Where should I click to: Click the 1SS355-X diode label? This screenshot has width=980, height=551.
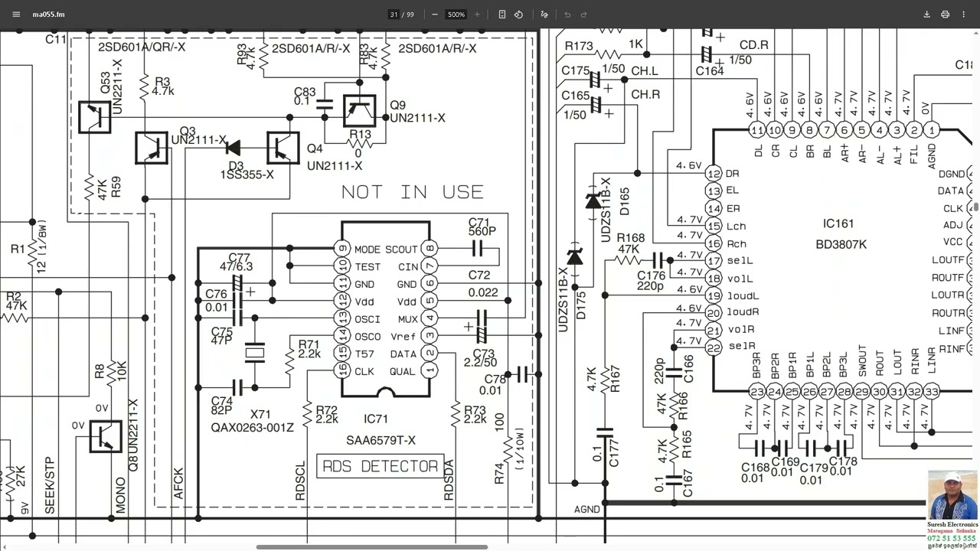click(247, 175)
